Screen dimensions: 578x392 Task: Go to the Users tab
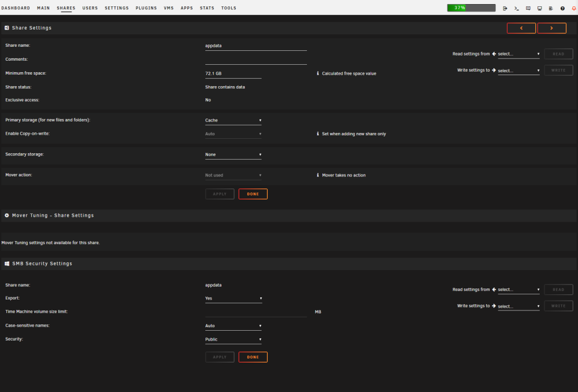90,8
